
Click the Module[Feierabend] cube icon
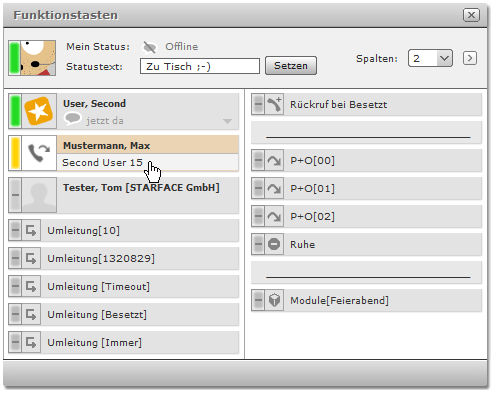coord(274,300)
